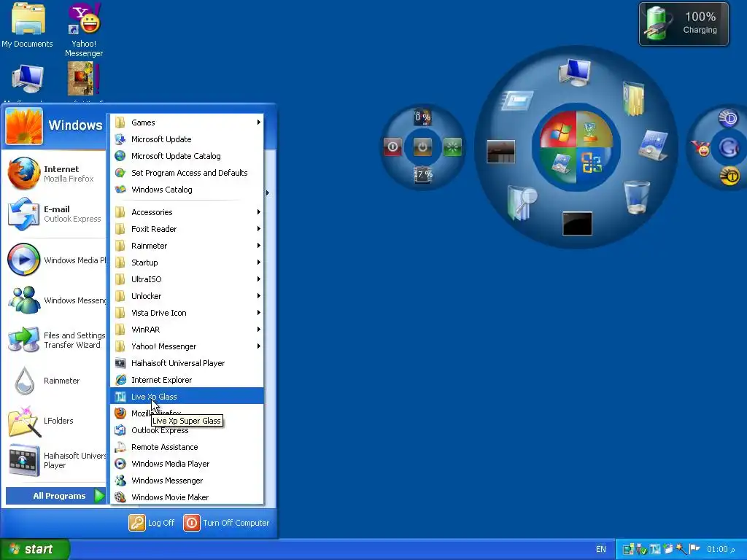The image size is (747, 560).
Task: Click the start button
Action: coord(35,549)
